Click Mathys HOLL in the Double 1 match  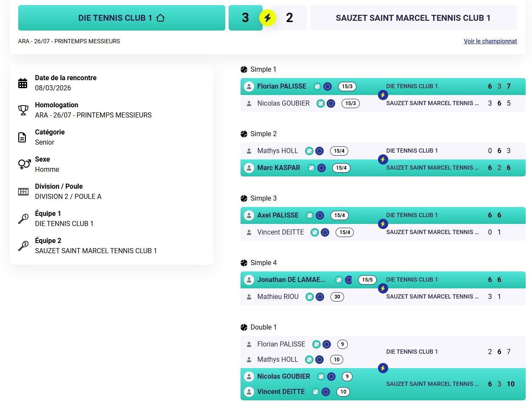point(277,360)
